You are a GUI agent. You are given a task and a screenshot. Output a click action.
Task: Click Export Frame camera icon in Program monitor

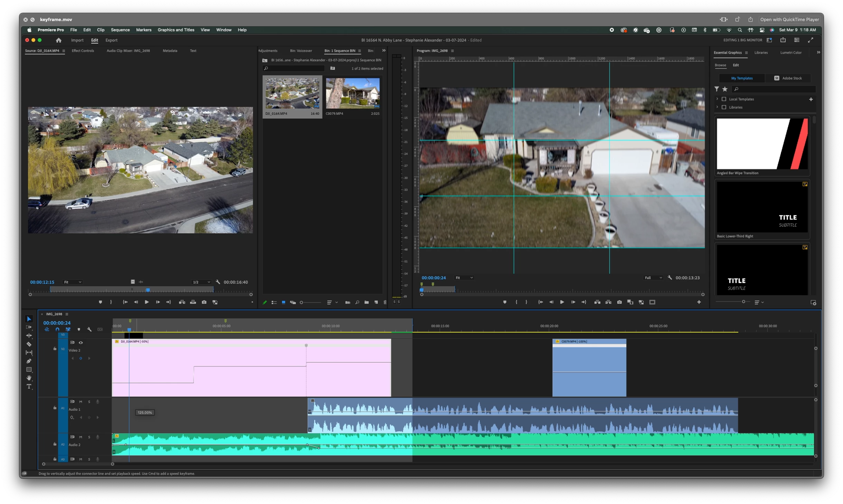(x=619, y=302)
